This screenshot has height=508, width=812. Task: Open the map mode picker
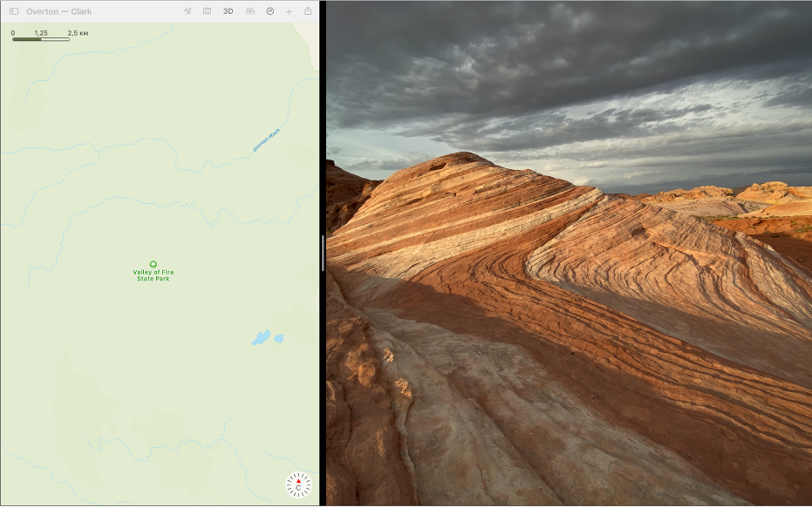207,11
